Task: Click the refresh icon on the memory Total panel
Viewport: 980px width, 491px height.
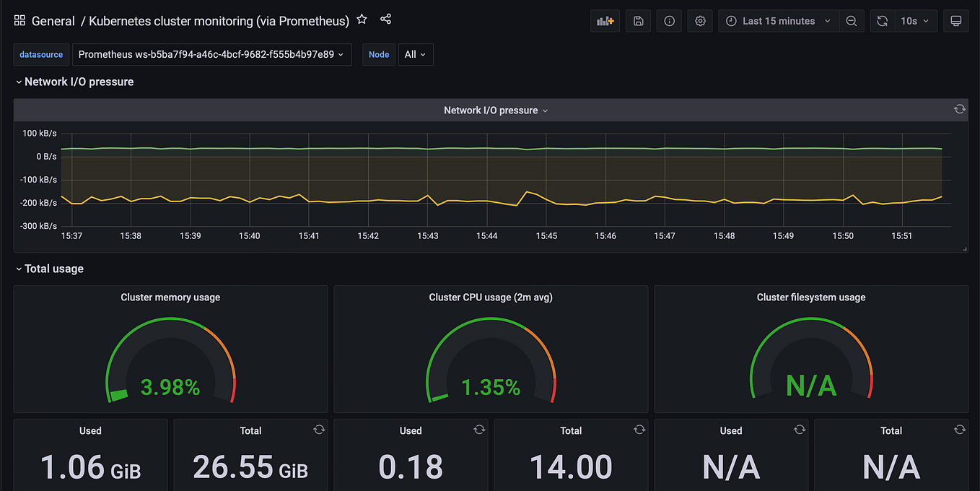Action: pos(319,429)
